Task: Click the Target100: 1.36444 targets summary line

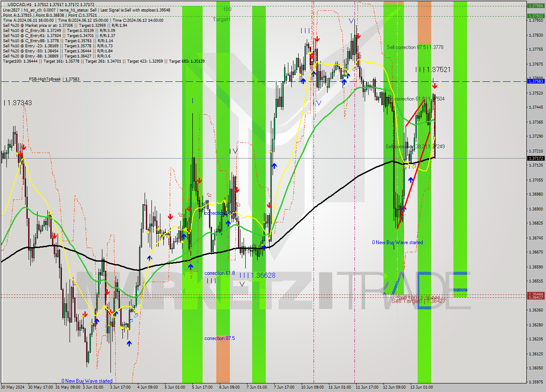Action: (x=104, y=61)
